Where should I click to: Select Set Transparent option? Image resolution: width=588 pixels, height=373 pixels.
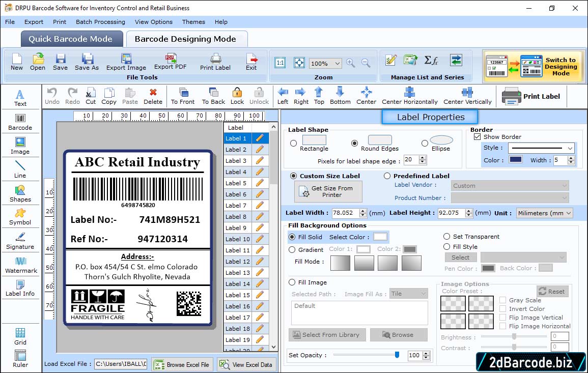click(446, 237)
